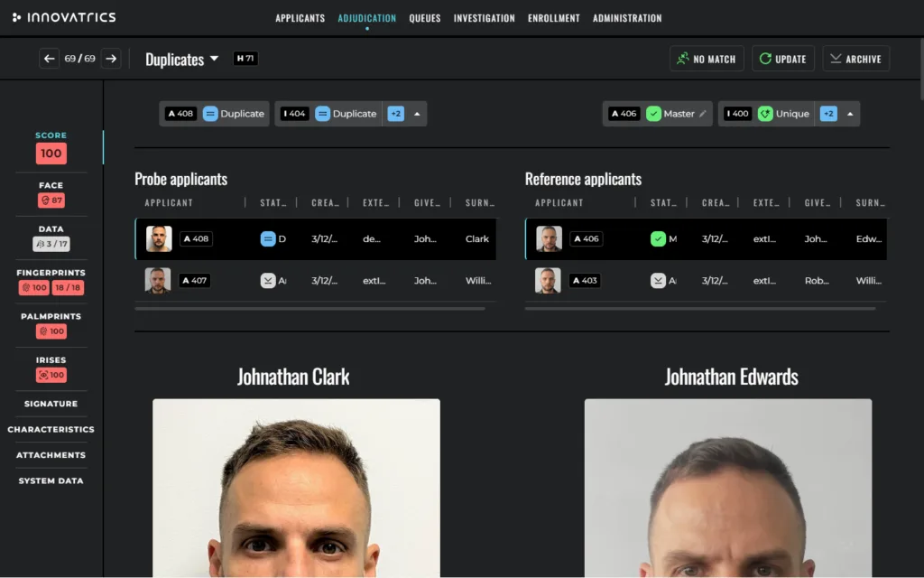The width and height of the screenshot is (924, 578).
Task: Click the page vertical scrollbar
Action: [921, 70]
